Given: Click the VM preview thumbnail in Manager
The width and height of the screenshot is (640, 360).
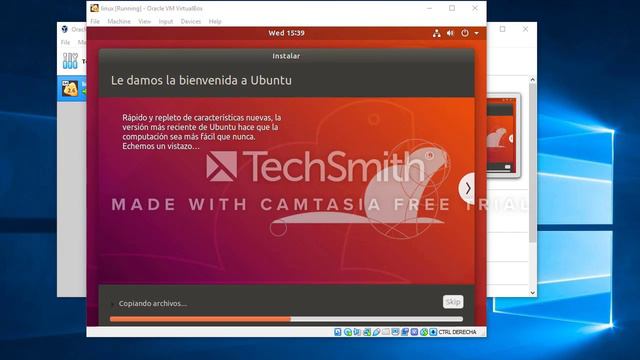Looking at the screenshot, I should 504,136.
